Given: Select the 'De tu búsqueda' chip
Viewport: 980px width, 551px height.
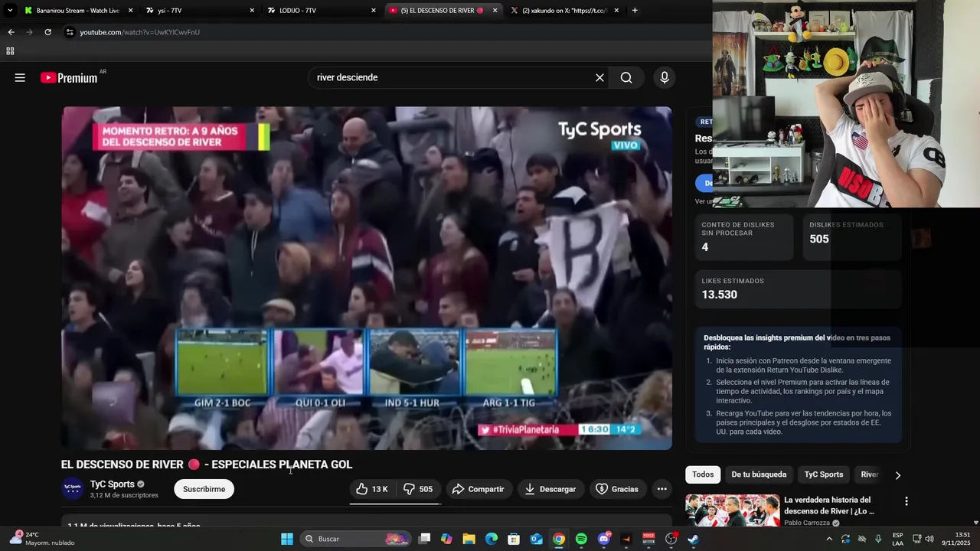Looking at the screenshot, I should (759, 474).
